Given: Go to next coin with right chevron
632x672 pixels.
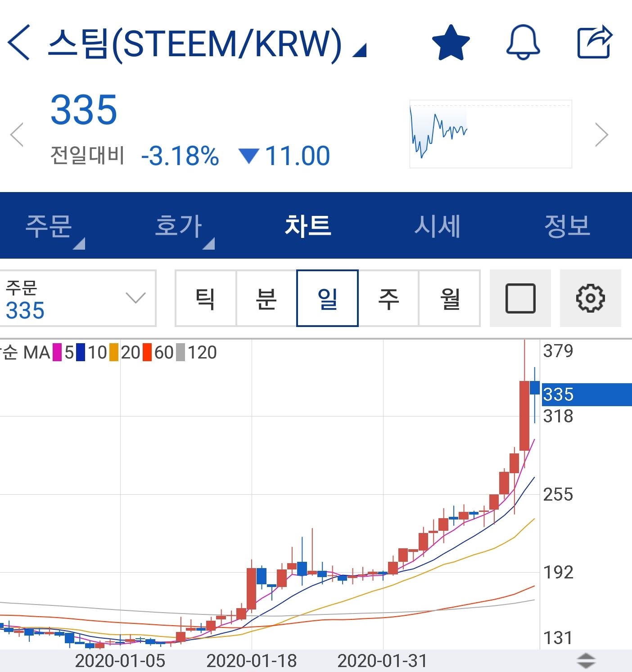Looking at the screenshot, I should pyautogui.click(x=602, y=134).
